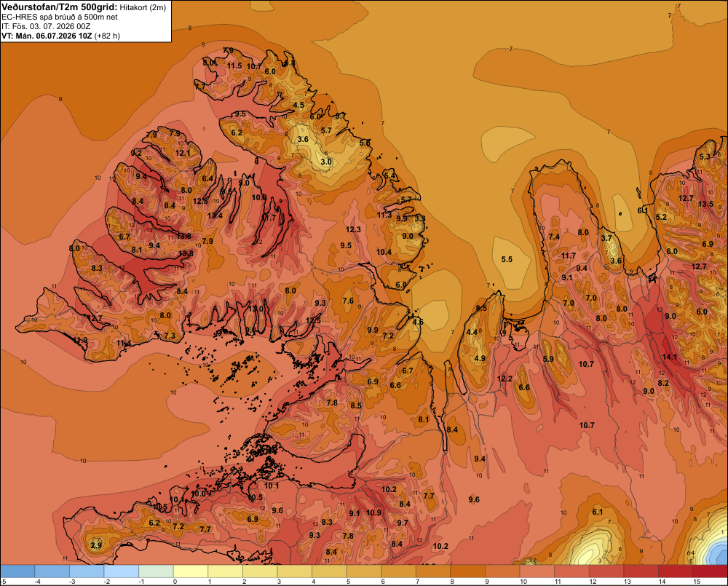728x586 pixels.
Task: Click the 10.0 temperature value on map
Action: 199,494
